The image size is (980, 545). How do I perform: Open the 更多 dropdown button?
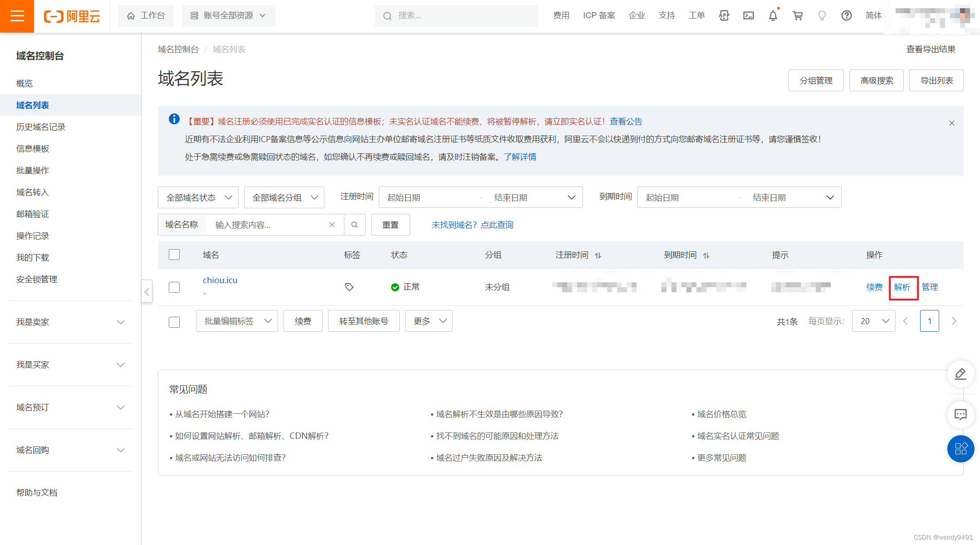[x=429, y=321]
